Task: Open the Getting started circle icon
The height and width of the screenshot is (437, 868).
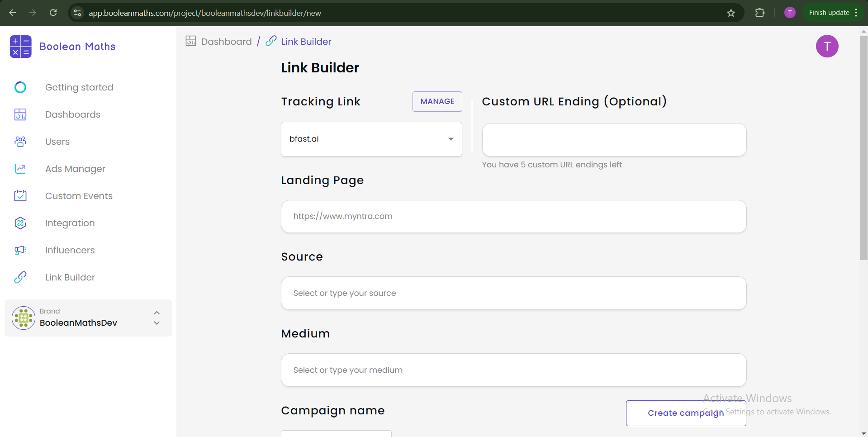Action: 20,87
